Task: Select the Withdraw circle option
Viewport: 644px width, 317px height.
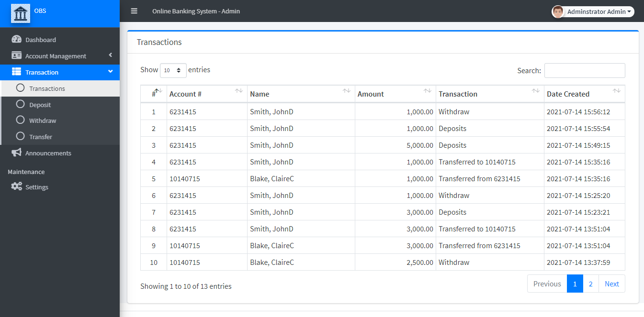Action: point(20,120)
